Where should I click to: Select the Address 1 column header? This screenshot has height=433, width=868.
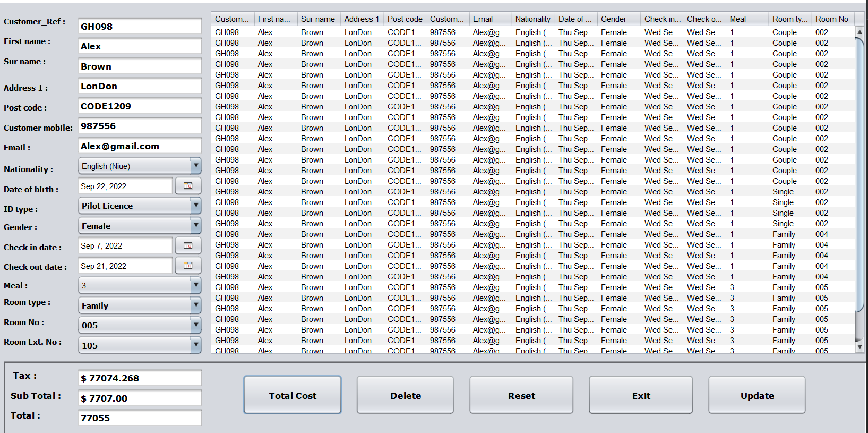coord(362,19)
